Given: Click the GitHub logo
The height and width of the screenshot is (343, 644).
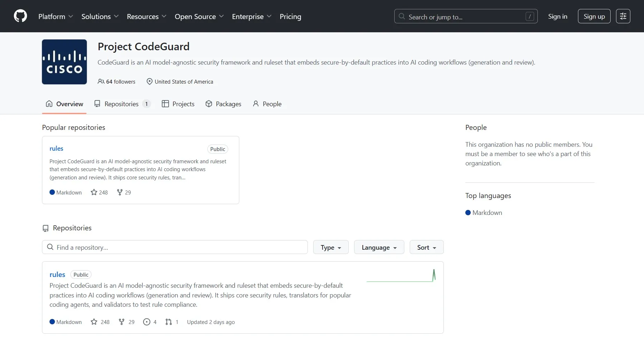Looking at the screenshot, I should pyautogui.click(x=20, y=16).
